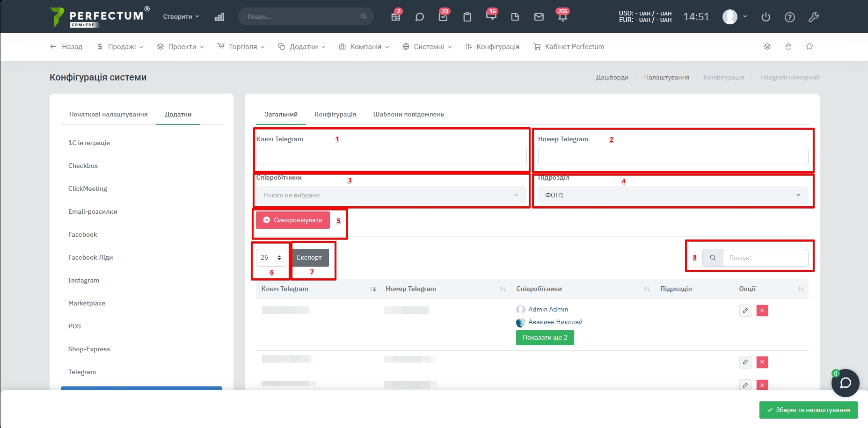Switch to the Шаблони повідомлень tab
This screenshot has height=428, width=868.
[x=408, y=114]
